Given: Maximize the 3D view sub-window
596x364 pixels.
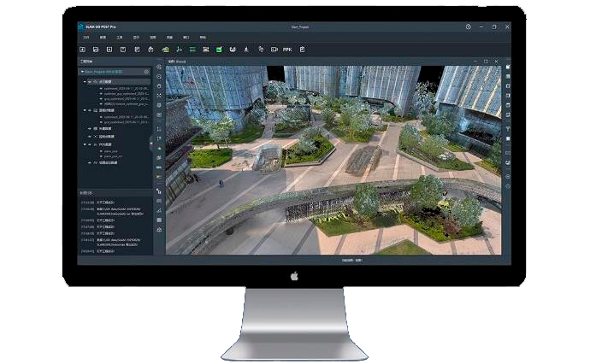Looking at the screenshot, I should (x=486, y=62).
